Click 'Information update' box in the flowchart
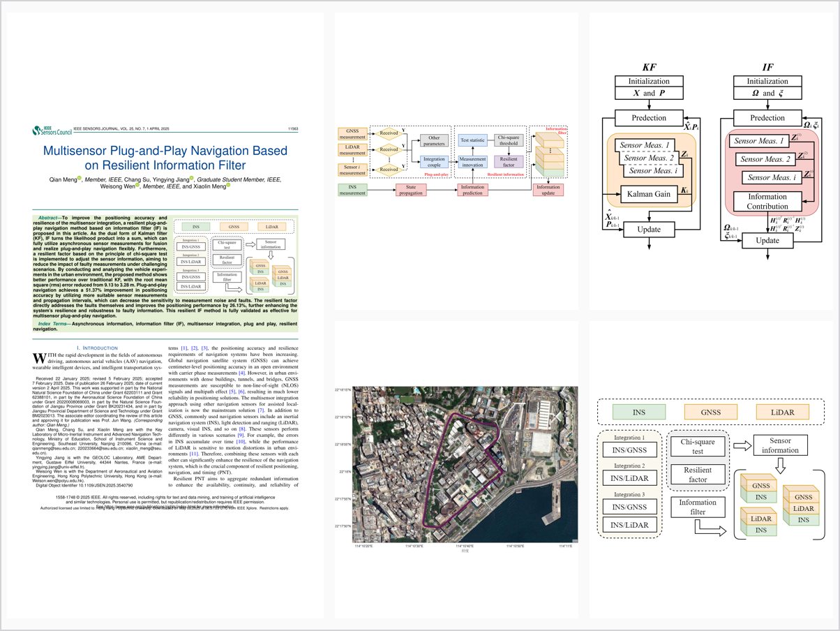This screenshot has height=631, width=840. pos(548,189)
